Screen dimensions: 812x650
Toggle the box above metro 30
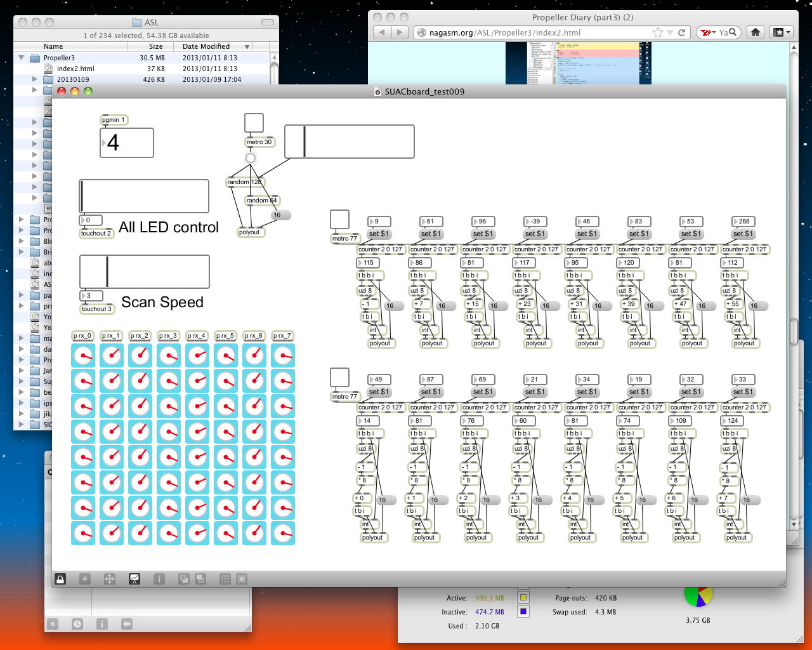point(254,123)
